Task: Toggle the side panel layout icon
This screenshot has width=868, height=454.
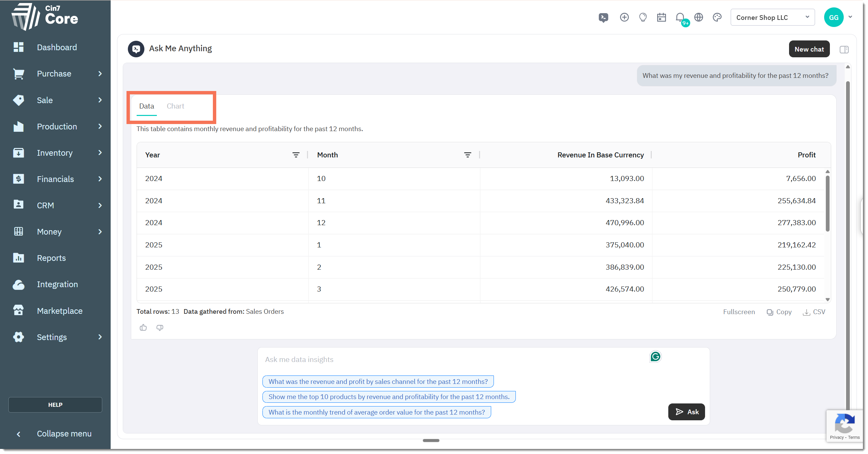Action: pos(844,50)
